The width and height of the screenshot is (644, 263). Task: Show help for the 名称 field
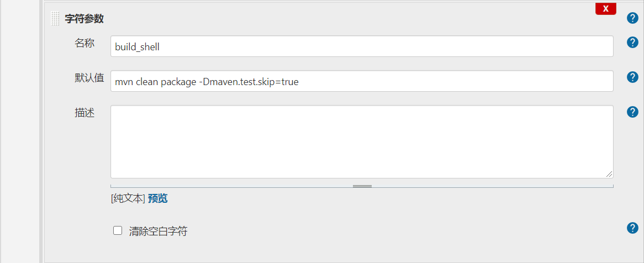coord(632,43)
